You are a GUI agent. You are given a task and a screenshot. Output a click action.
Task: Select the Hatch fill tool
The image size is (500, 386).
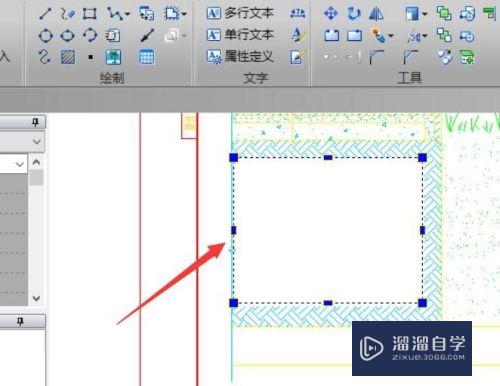tap(68, 57)
